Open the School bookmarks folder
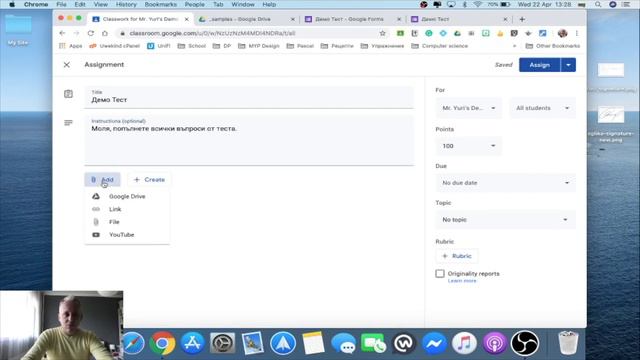This screenshot has width=640, height=360. (192, 46)
